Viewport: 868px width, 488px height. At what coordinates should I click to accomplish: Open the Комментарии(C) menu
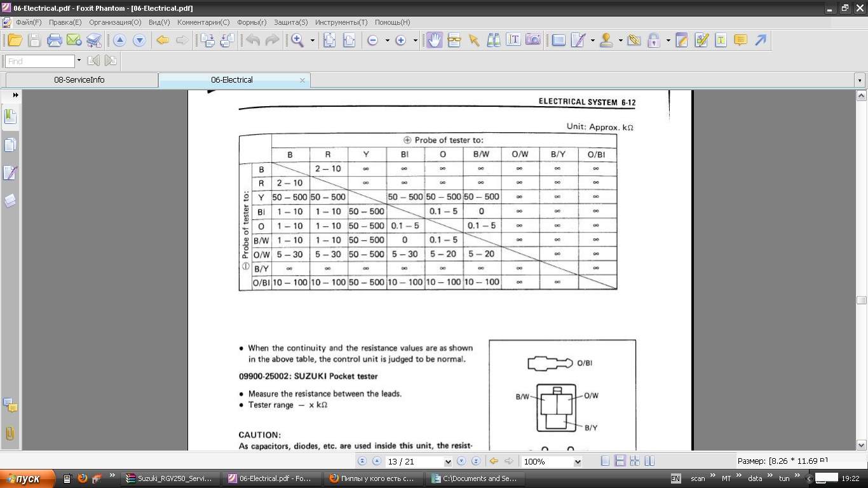pos(203,22)
